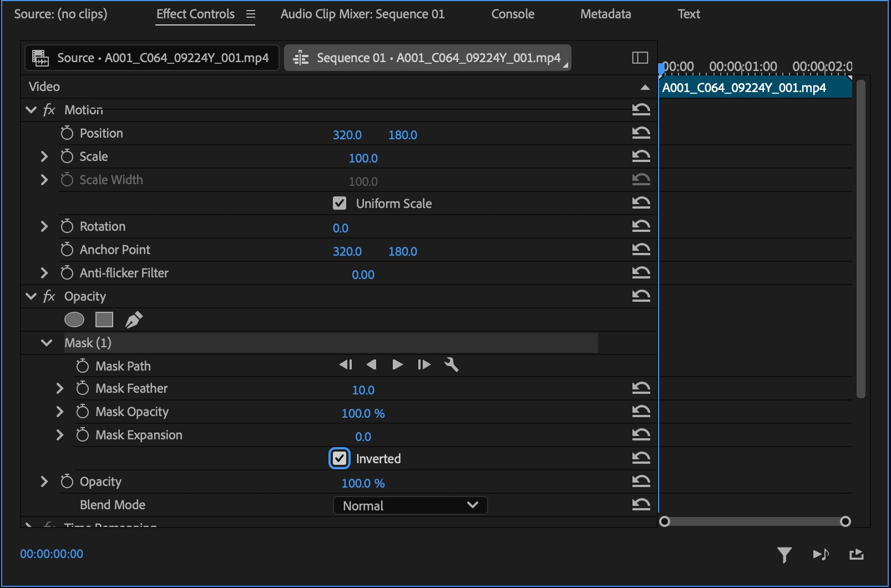Uncheck the Inverted mask checkbox
Image resolution: width=891 pixels, height=588 pixels.
pyautogui.click(x=340, y=459)
